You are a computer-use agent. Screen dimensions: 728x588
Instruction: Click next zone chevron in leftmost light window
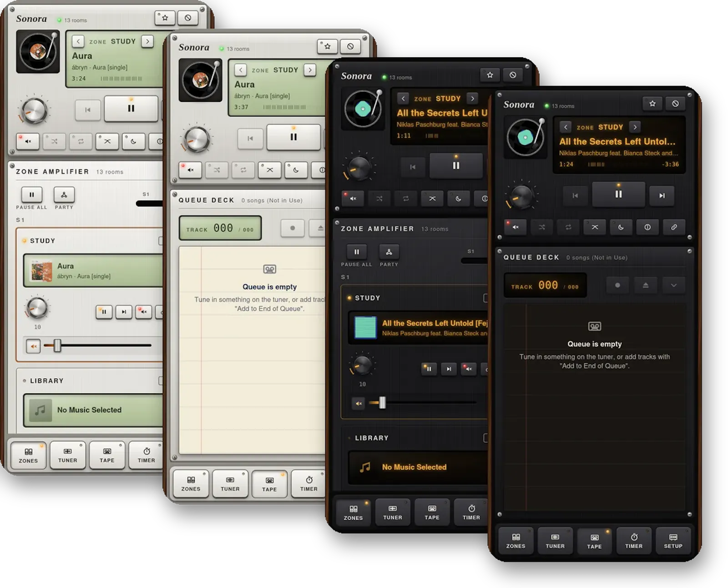pos(147,41)
